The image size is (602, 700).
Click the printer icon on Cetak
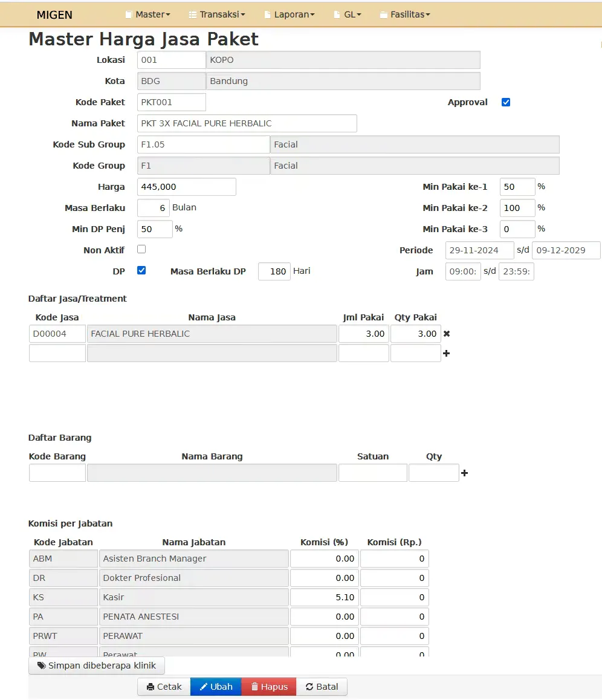[150, 687]
